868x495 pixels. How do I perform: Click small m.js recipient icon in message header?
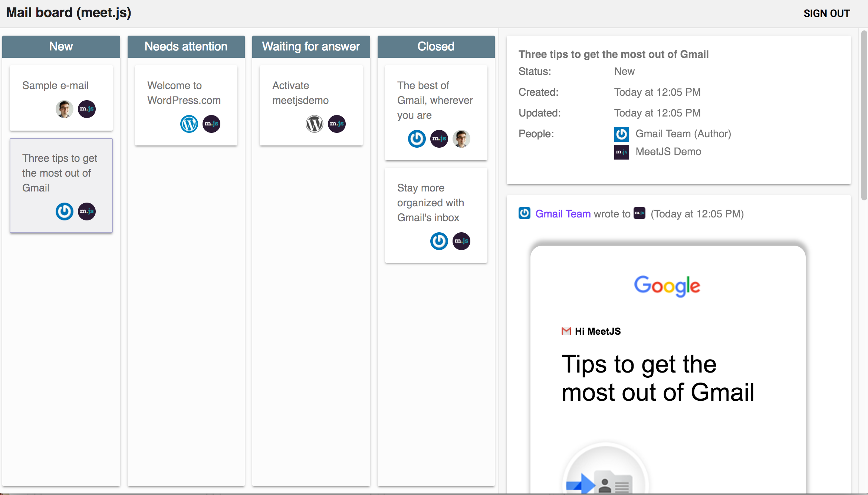pos(640,213)
